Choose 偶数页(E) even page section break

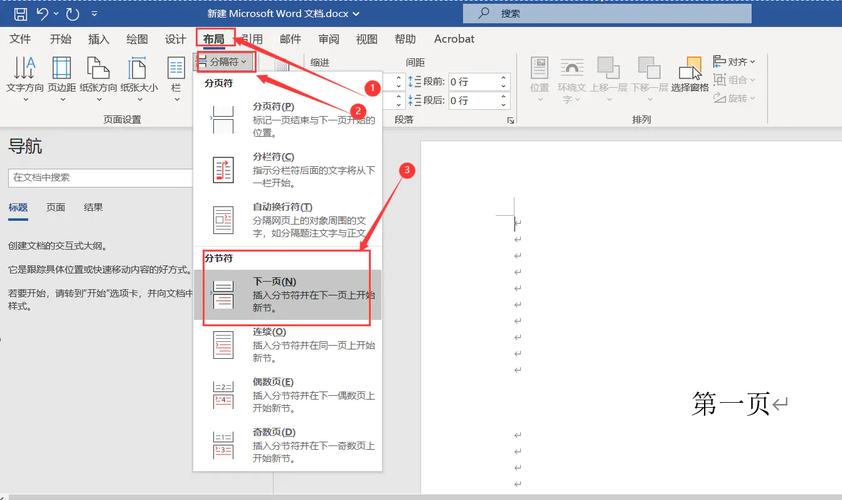287,395
